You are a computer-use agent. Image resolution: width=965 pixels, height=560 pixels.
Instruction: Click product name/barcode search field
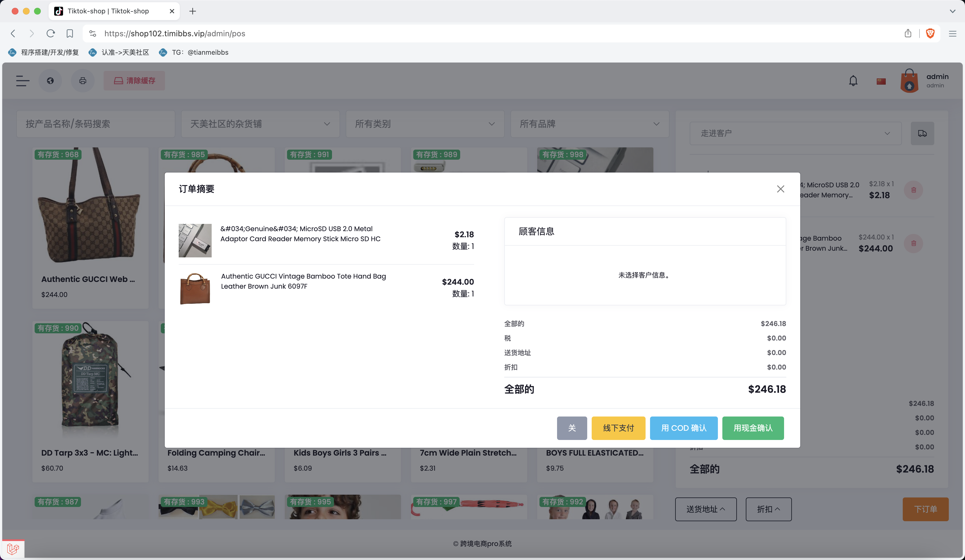[x=96, y=124]
